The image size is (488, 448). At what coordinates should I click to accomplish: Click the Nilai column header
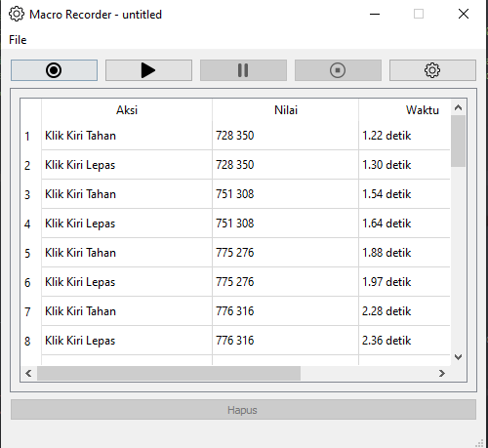[x=285, y=110]
